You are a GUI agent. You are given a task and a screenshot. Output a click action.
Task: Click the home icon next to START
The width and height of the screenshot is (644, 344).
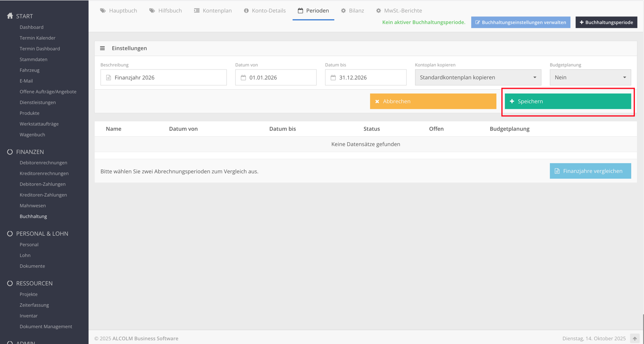[x=10, y=16]
